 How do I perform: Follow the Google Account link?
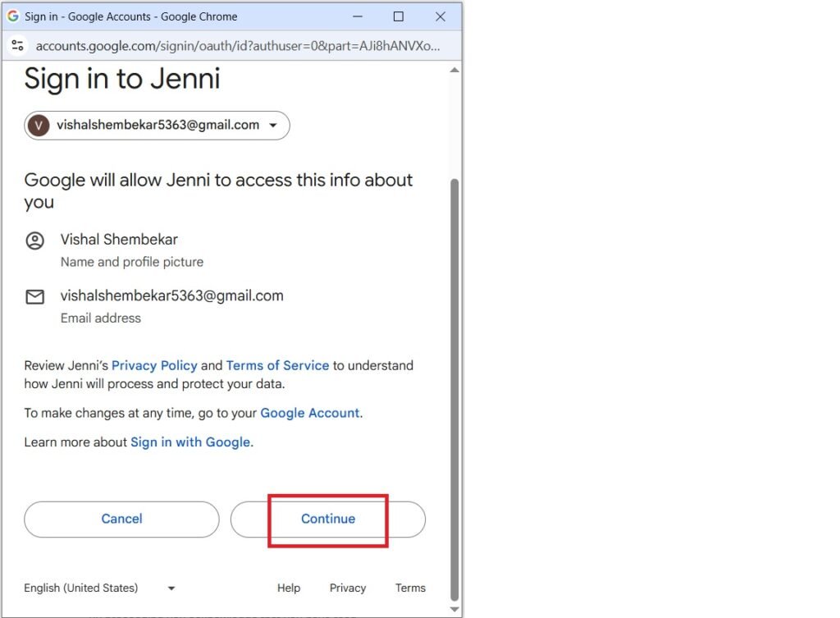(x=309, y=413)
